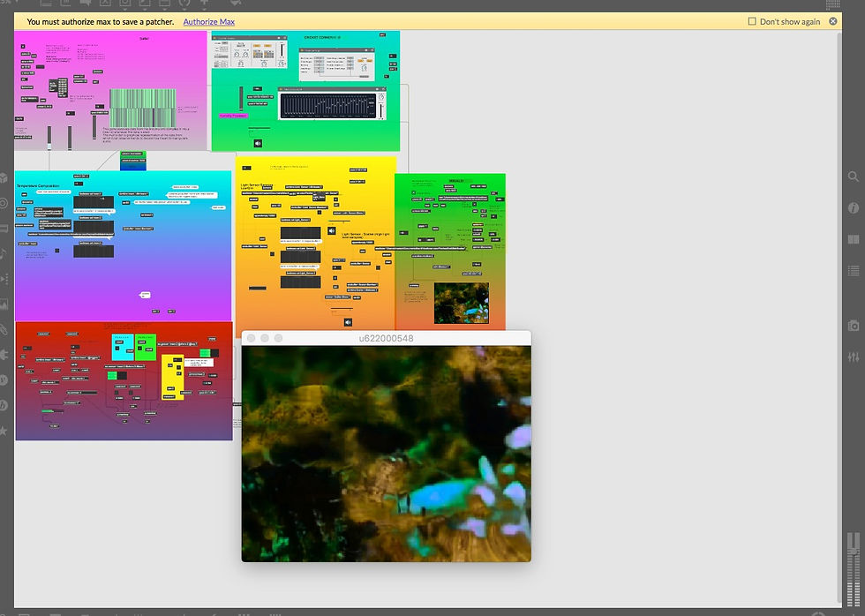Toggle speaker icon in cricket corner panel
The height and width of the screenshot is (616, 865).
258,143
